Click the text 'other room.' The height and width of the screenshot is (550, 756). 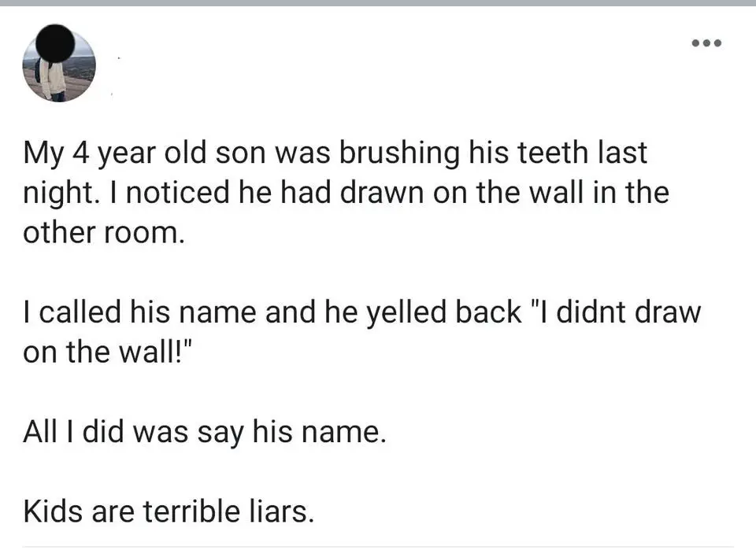click(x=104, y=233)
